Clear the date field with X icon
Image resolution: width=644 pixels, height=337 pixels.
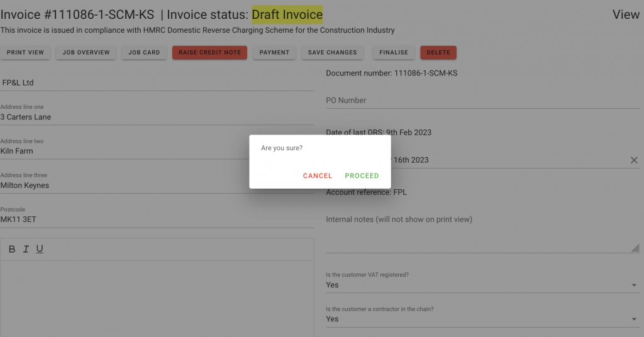coord(634,160)
